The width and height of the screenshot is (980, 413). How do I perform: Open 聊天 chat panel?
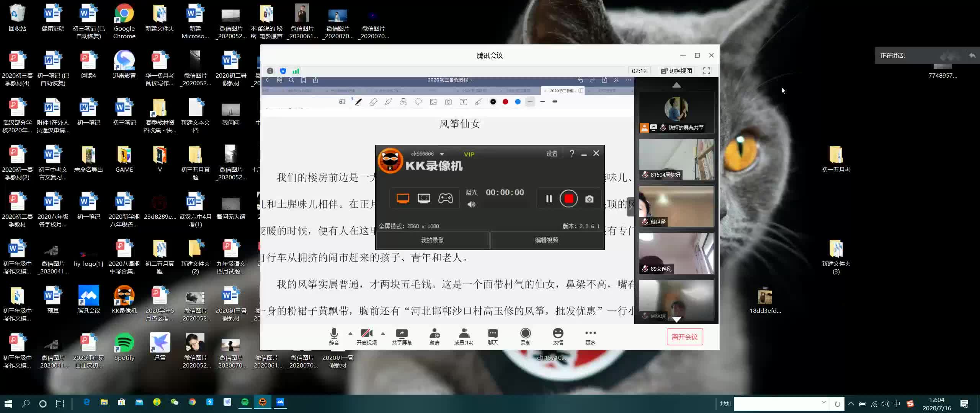[x=493, y=337]
